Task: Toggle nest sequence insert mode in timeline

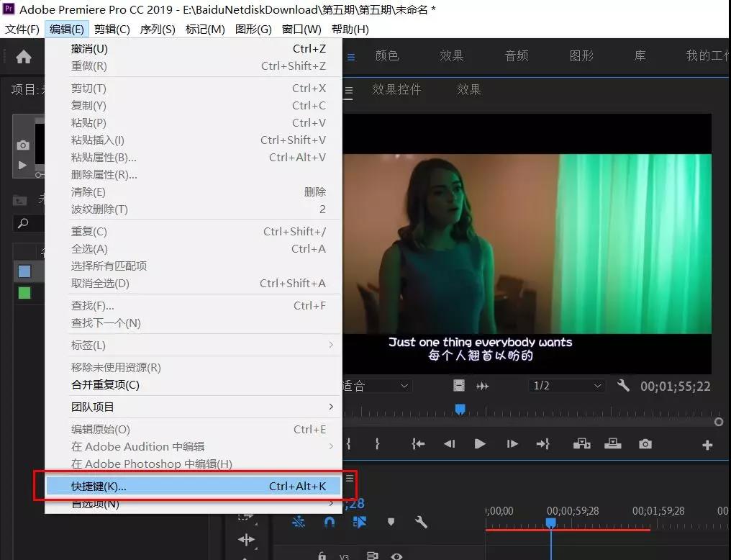Action: [x=299, y=522]
